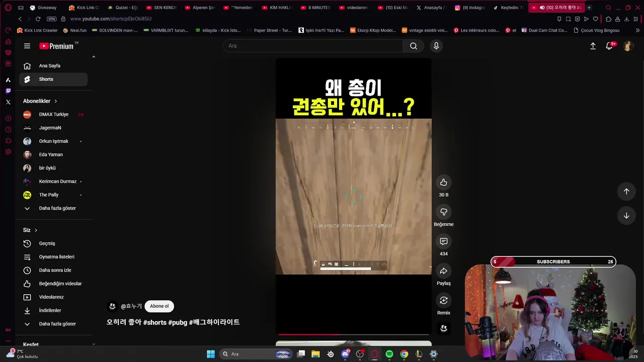Collapse the Keşfet section chevron
Image resolution: width=644 pixels, height=362 pixels.
tap(94, 344)
